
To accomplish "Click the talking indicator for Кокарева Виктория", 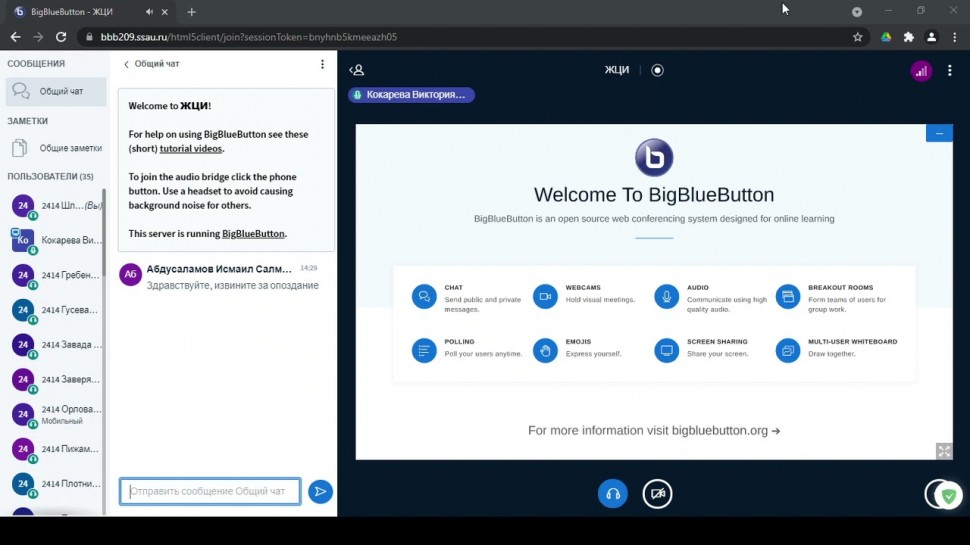I will (411, 95).
